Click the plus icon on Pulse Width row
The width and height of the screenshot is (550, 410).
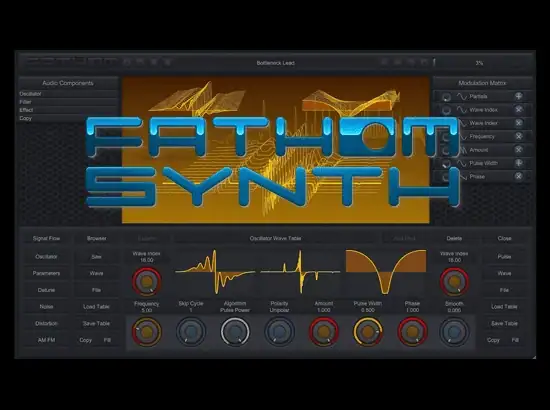point(518,163)
